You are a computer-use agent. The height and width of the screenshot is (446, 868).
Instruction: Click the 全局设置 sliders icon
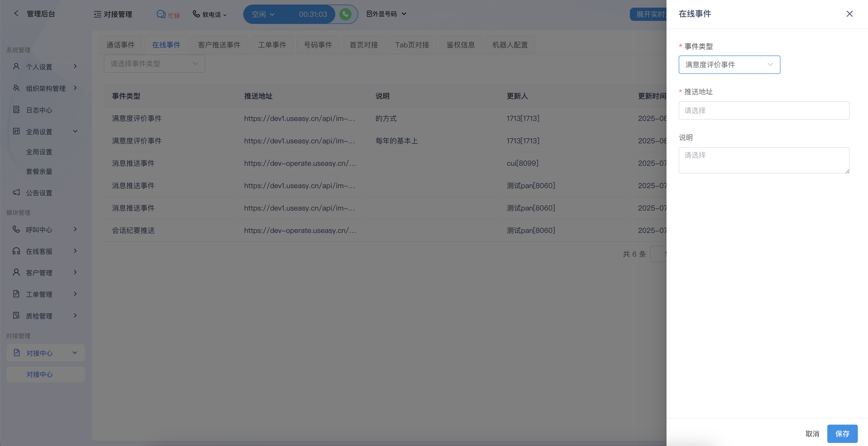(16, 131)
